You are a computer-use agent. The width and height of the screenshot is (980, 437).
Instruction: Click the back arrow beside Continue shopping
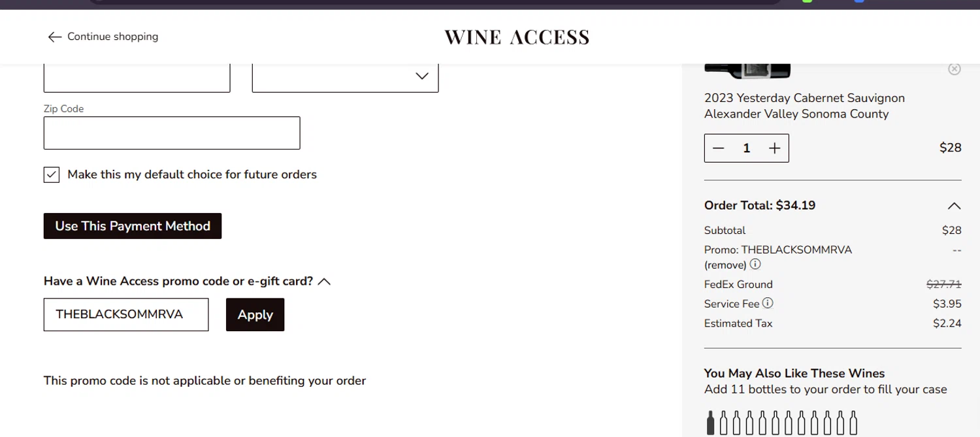coord(54,37)
